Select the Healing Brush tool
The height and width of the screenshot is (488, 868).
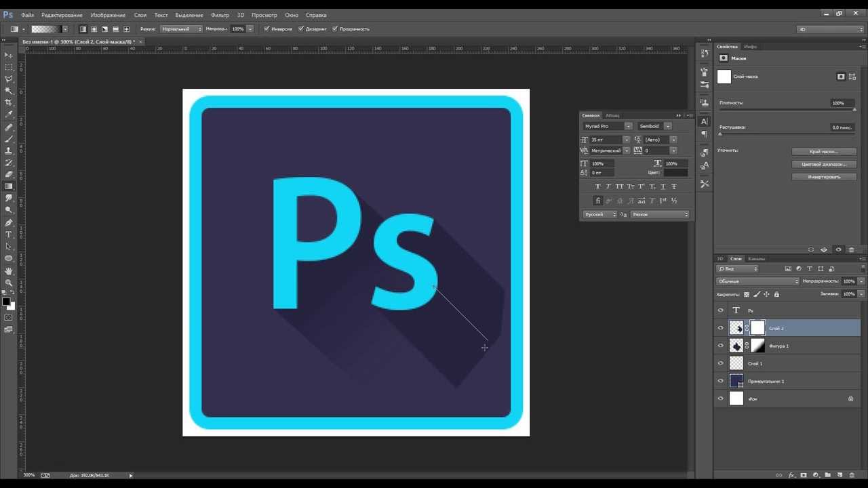9,127
